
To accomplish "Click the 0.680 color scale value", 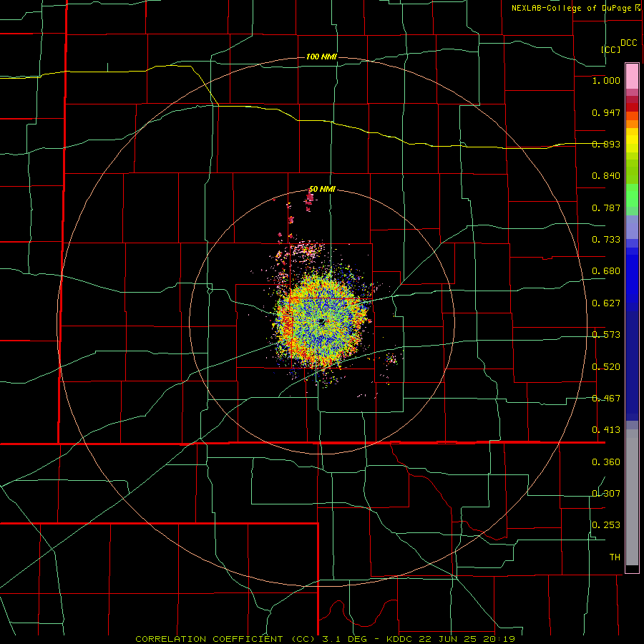I will tap(606, 271).
